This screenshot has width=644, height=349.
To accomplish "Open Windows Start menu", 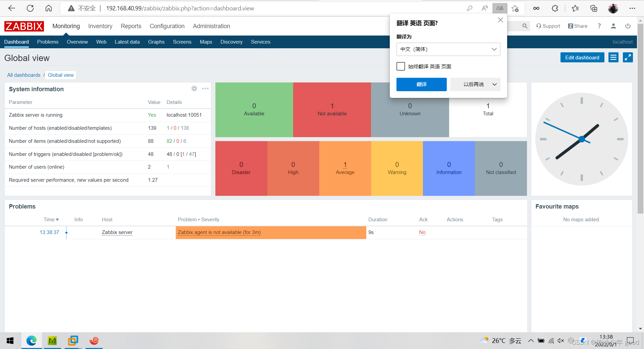I will 10,341.
